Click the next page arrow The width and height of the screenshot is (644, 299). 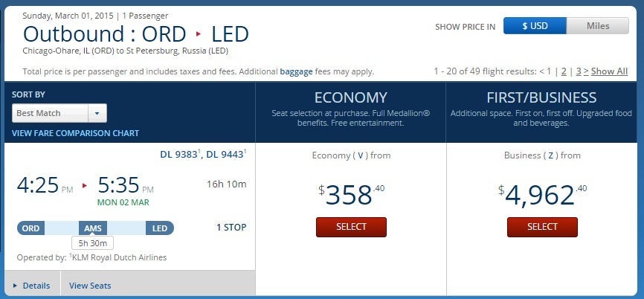(586, 71)
